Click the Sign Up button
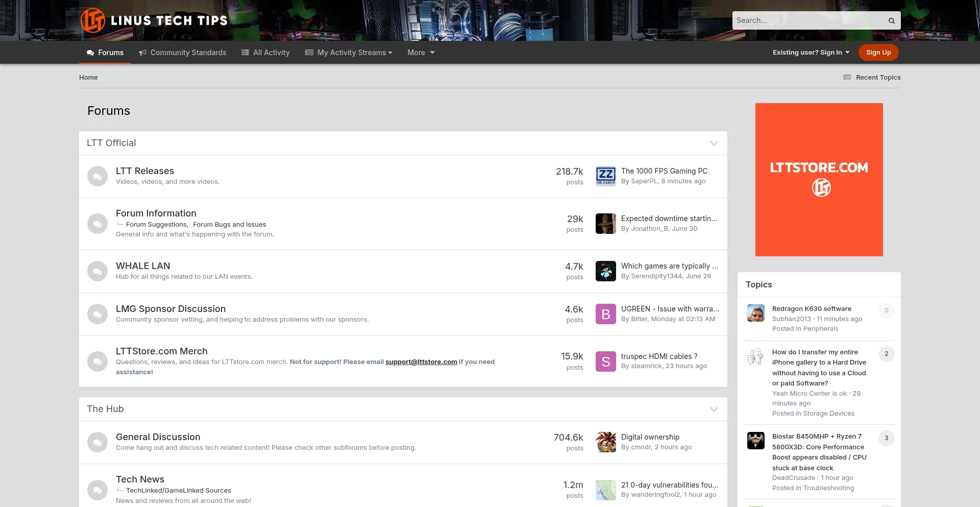 (x=878, y=53)
